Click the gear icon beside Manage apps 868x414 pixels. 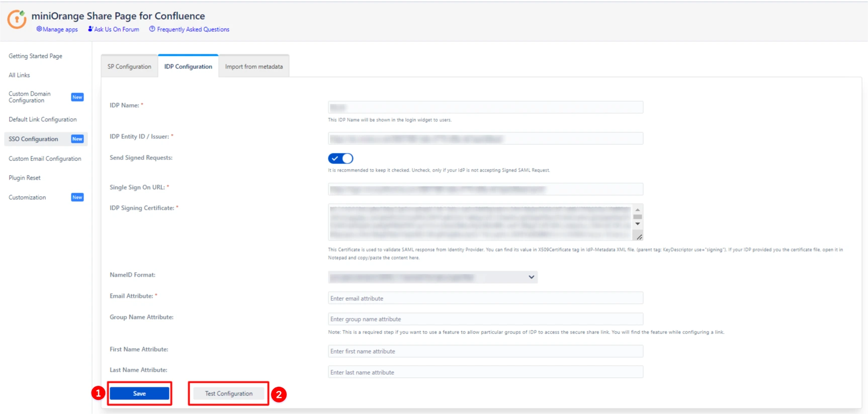tap(39, 29)
